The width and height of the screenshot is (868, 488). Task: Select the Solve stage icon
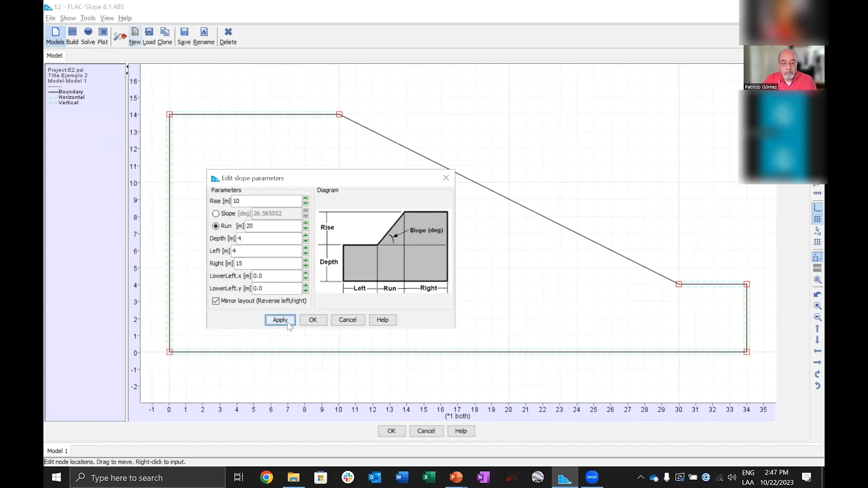click(88, 36)
